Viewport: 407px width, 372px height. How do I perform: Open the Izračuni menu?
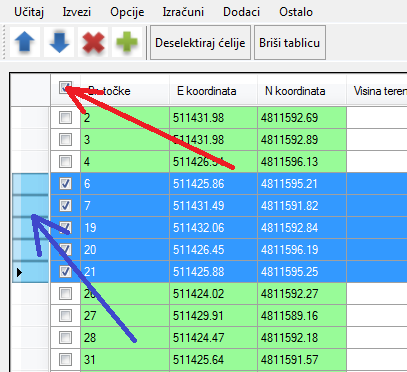point(183,12)
